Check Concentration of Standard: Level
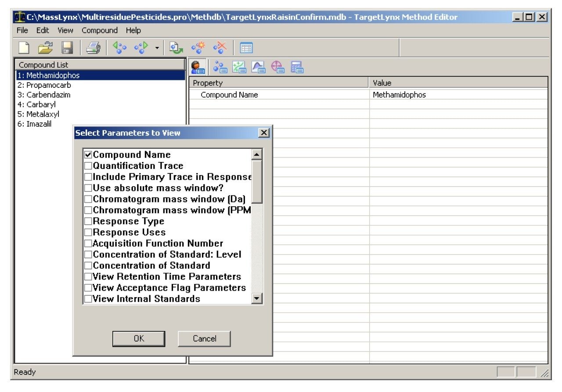The width and height of the screenshot is (562, 392). click(88, 254)
